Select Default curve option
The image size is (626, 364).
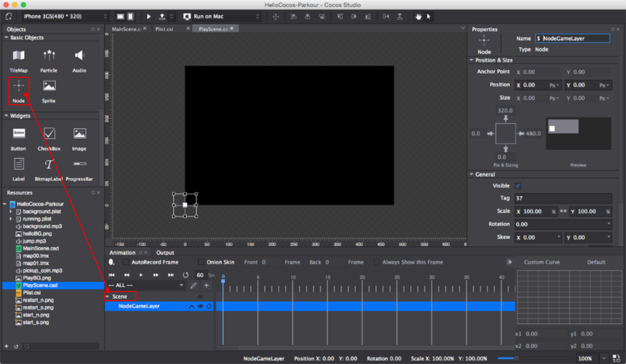[x=596, y=262]
